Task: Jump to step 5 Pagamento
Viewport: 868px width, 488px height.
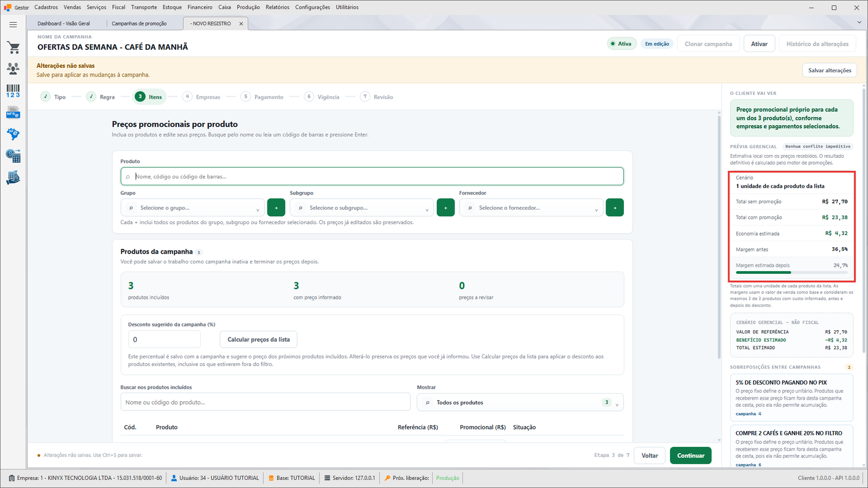Action: pos(262,97)
